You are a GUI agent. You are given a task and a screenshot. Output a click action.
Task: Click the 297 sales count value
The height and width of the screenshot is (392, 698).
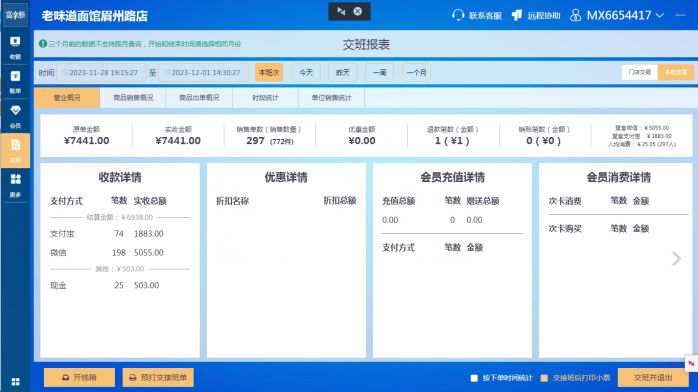(256, 141)
